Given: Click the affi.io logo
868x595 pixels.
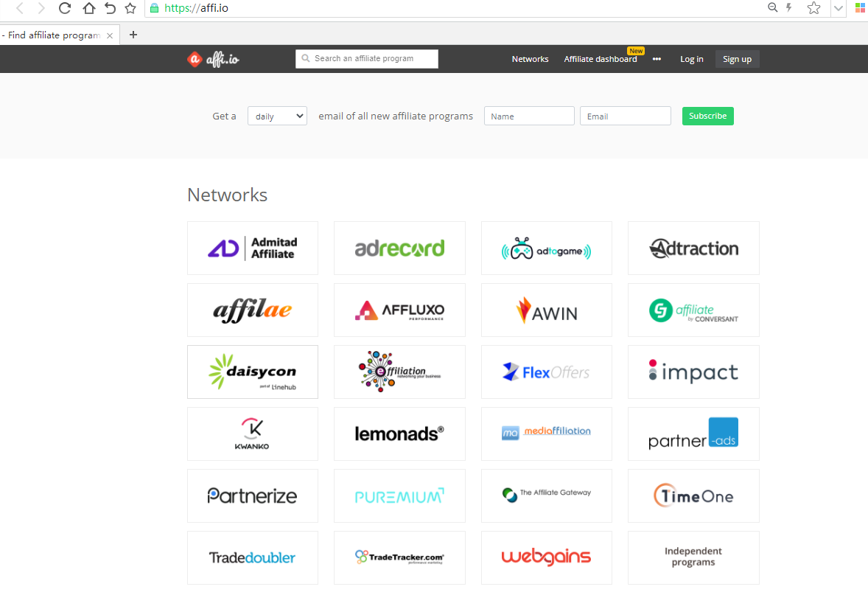Looking at the screenshot, I should (x=213, y=59).
